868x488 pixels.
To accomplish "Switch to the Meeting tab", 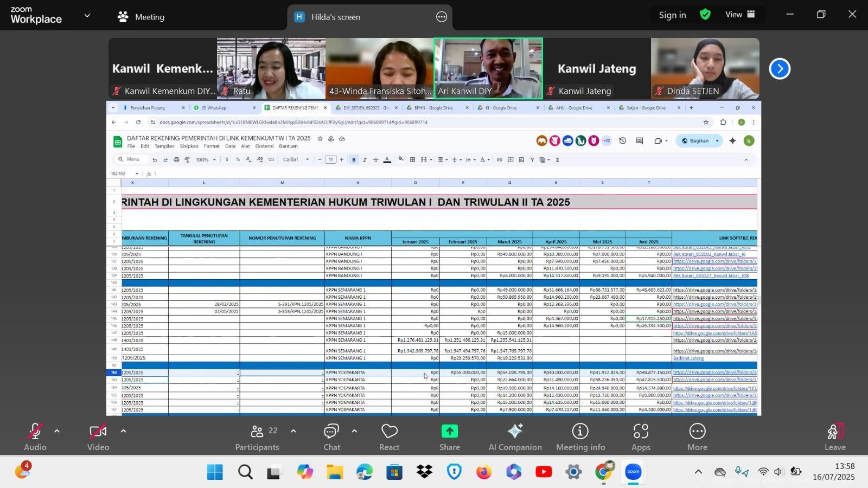I will point(141,17).
